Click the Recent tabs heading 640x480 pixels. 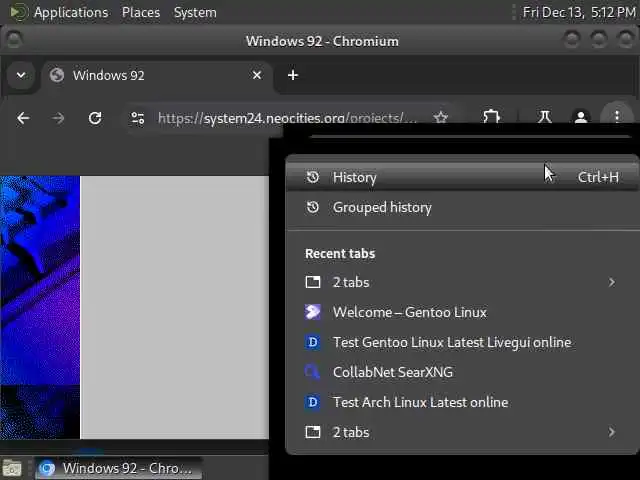coord(340,253)
